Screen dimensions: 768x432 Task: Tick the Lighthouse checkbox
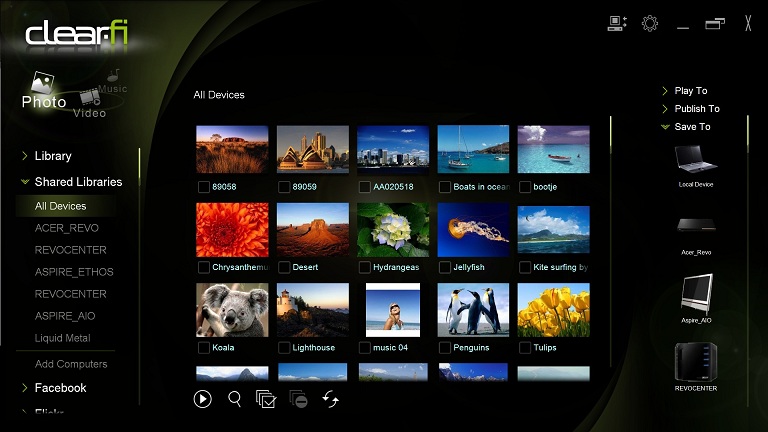click(x=284, y=348)
